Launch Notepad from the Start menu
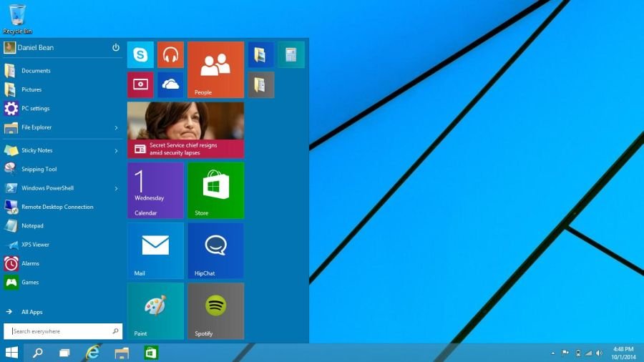 tap(62, 226)
